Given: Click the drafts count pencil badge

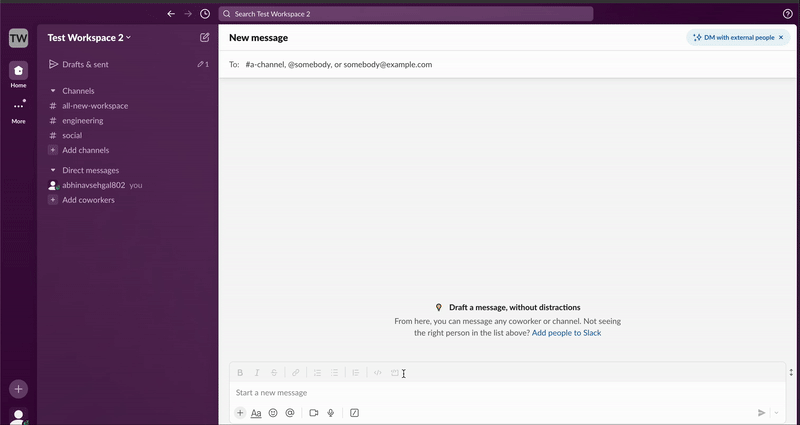Looking at the screenshot, I should tap(203, 64).
